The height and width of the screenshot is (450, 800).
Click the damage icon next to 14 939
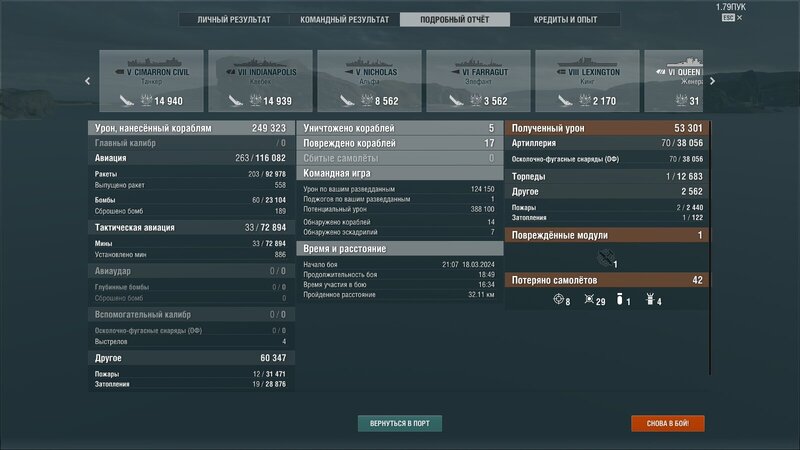point(255,101)
